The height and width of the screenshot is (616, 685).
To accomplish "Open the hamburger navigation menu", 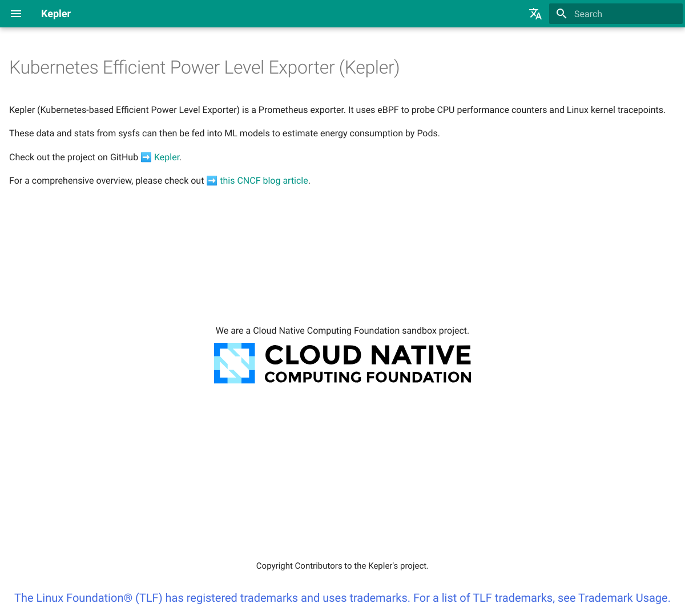I will [16, 14].
